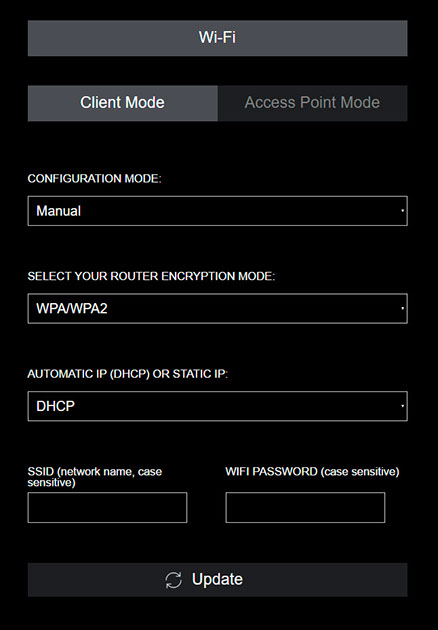Expand router encryption mode dropdown arrow
Screen dimensions: 438x630
coord(402,309)
